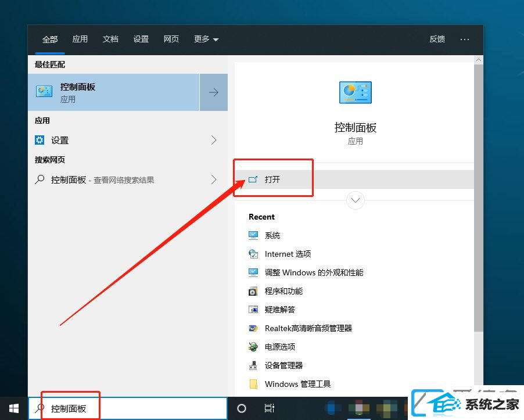Click the 系统 recent item icon
Viewport: 524px width, 420px height.
pyautogui.click(x=253, y=236)
